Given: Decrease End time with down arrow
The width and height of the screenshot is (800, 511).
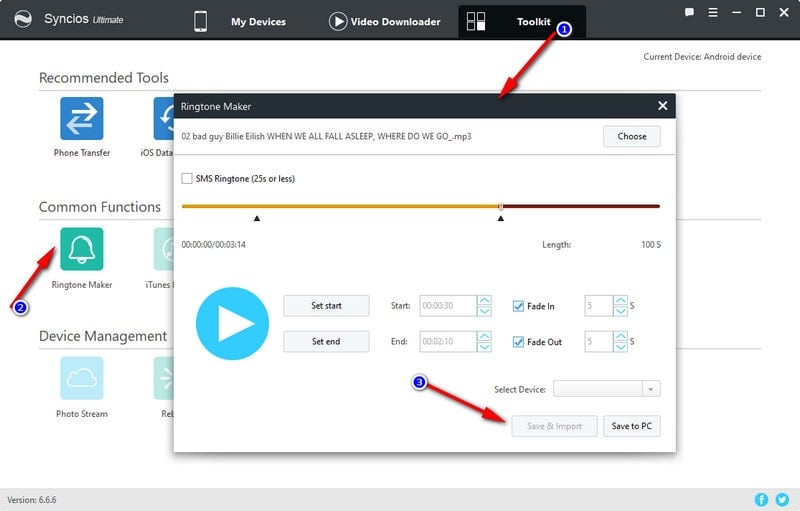Looking at the screenshot, I should coord(485,347).
